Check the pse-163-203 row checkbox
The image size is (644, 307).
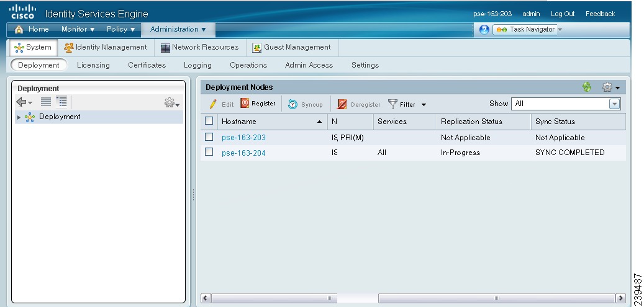tap(209, 136)
